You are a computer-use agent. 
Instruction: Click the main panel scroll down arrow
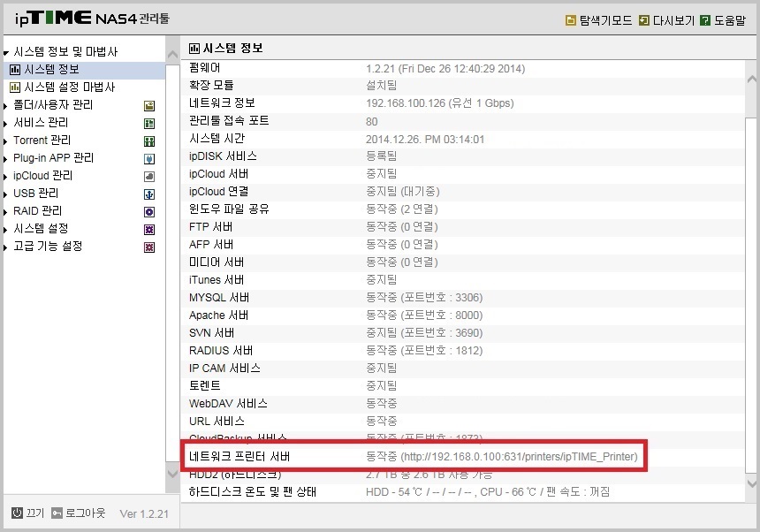pos(752,483)
